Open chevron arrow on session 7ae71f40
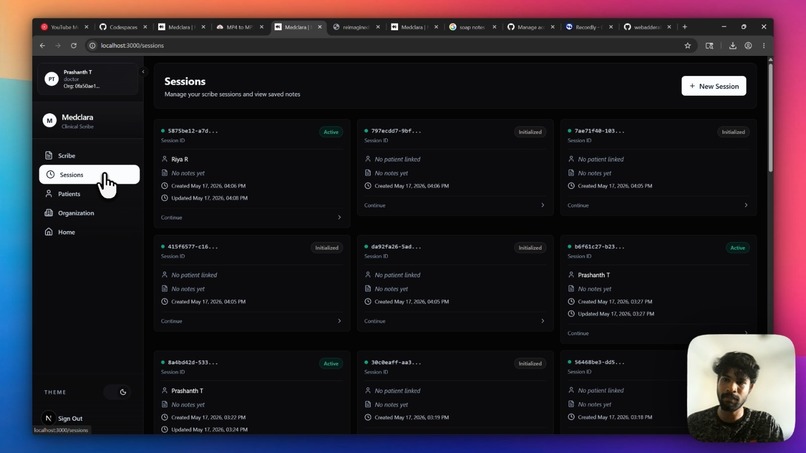This screenshot has width=806, height=453. (x=746, y=205)
